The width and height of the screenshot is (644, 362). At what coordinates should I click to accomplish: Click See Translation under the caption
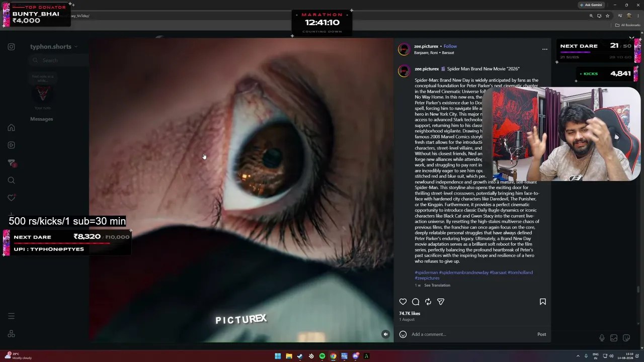pos(437,286)
